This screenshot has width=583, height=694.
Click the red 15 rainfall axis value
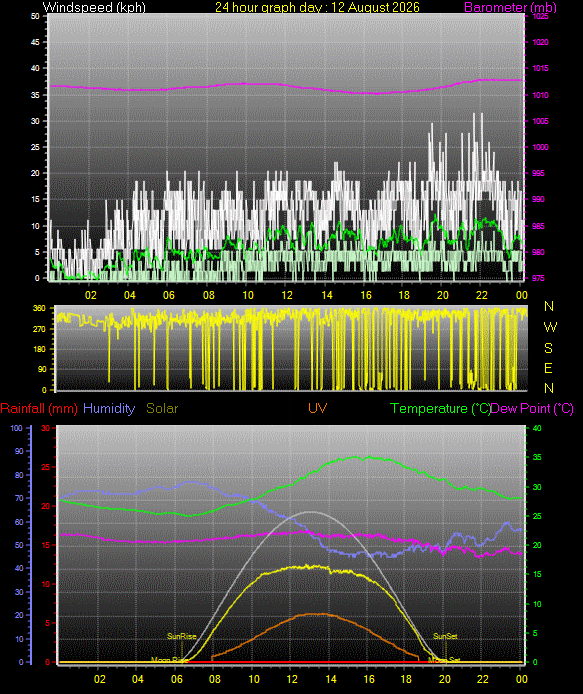tap(45, 545)
